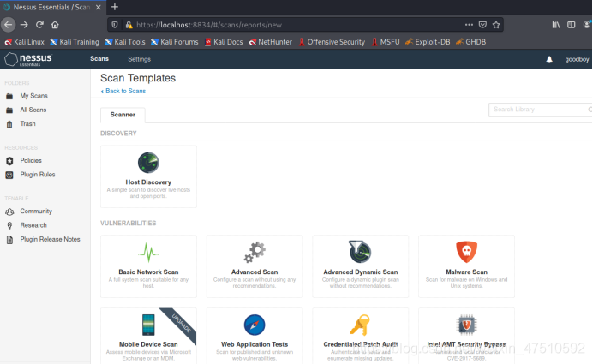The height and width of the screenshot is (364, 593).
Task: Toggle the browser sidebar icon
Action: (571, 25)
